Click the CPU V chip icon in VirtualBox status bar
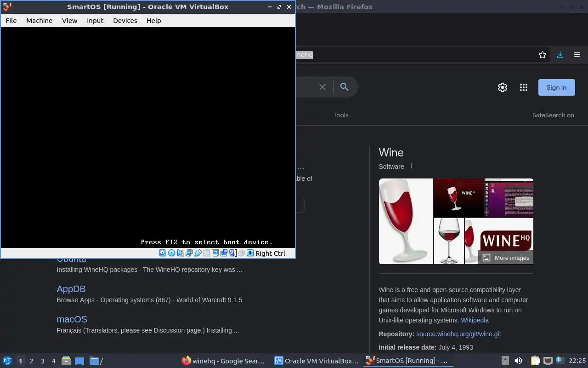This screenshot has width=588, height=368. [232, 253]
